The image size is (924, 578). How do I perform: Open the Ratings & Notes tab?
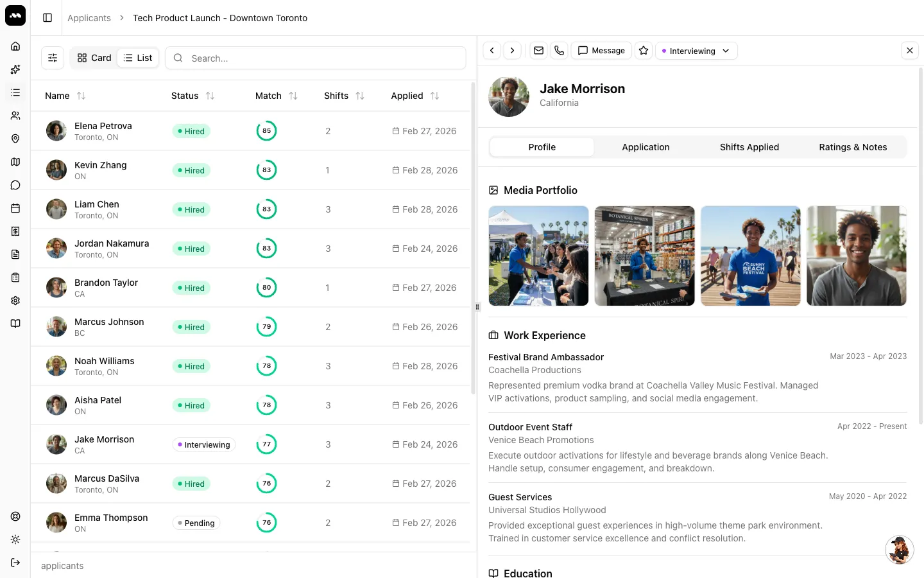tap(853, 147)
